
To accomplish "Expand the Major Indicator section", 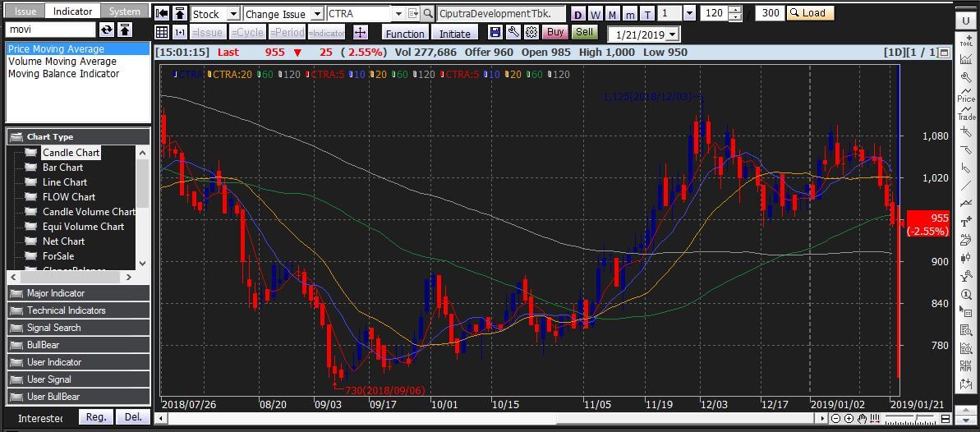I will 78,293.
